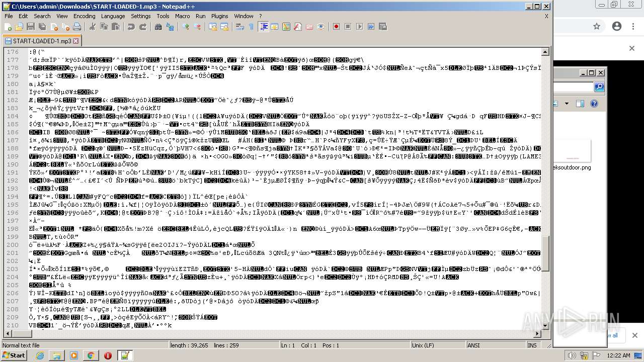Viewport: 644px width, 362px height.
Task: Cut selection with the scissors icon
Action: point(93,27)
